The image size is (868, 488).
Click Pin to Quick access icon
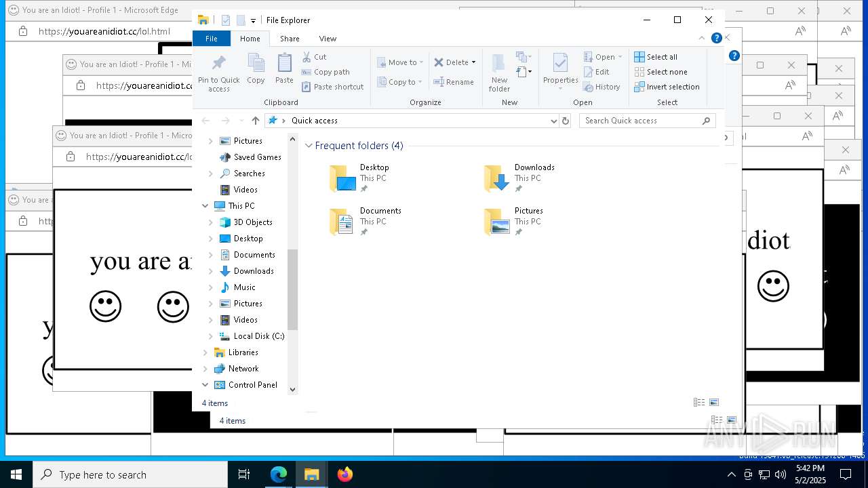(218, 64)
